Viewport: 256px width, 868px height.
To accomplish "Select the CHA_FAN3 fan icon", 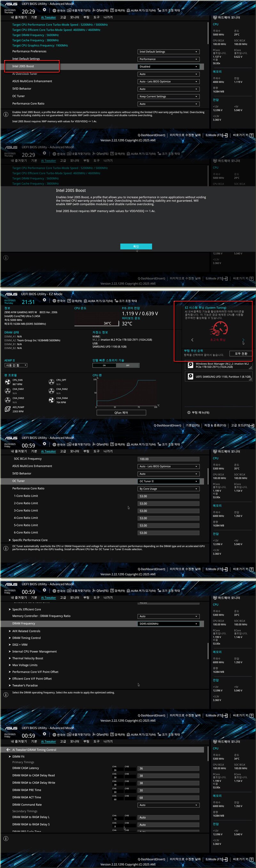I will pyautogui.click(x=7, y=400).
